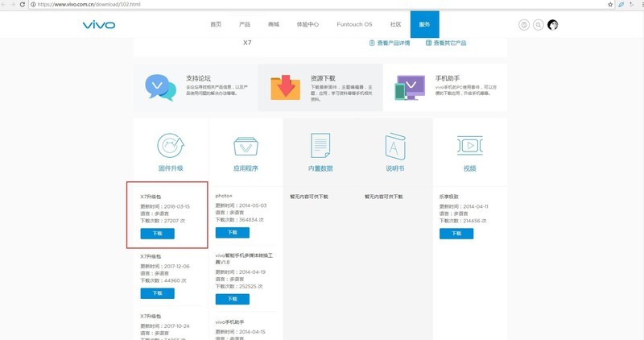Click the vivo logo

point(99,25)
